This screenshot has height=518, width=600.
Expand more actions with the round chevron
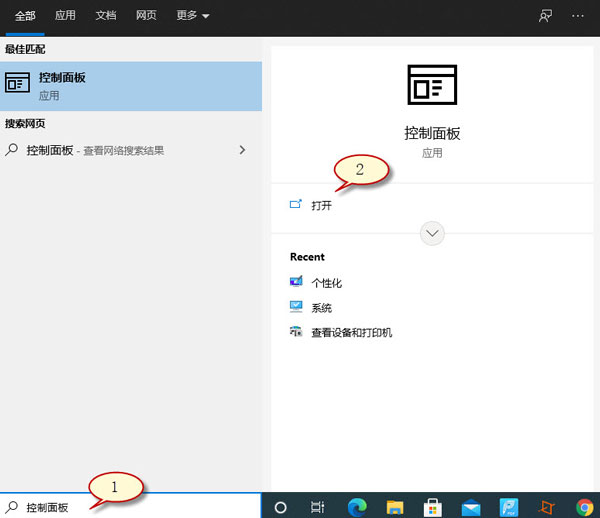point(432,233)
